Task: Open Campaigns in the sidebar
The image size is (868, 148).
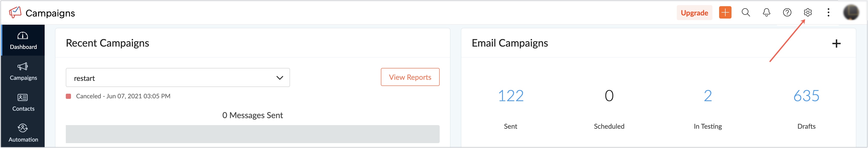Action: point(23,71)
